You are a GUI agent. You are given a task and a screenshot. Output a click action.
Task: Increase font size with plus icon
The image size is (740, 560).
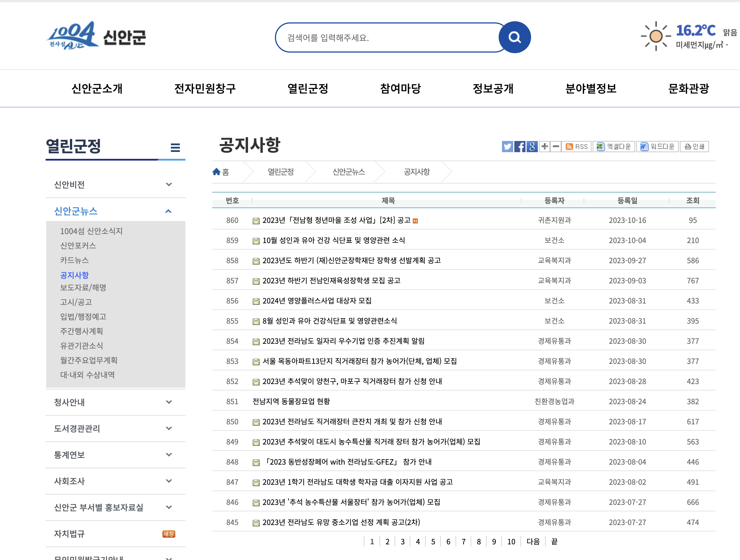545,147
